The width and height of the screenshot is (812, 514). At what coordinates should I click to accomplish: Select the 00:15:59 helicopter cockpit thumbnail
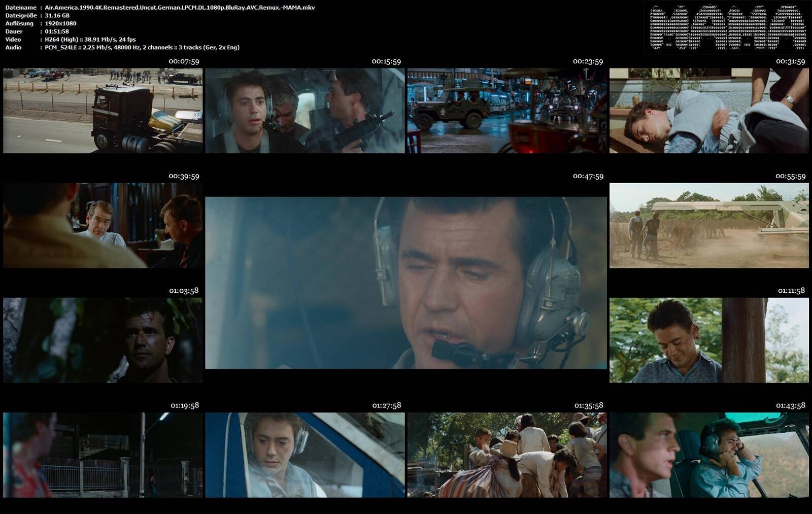point(305,111)
